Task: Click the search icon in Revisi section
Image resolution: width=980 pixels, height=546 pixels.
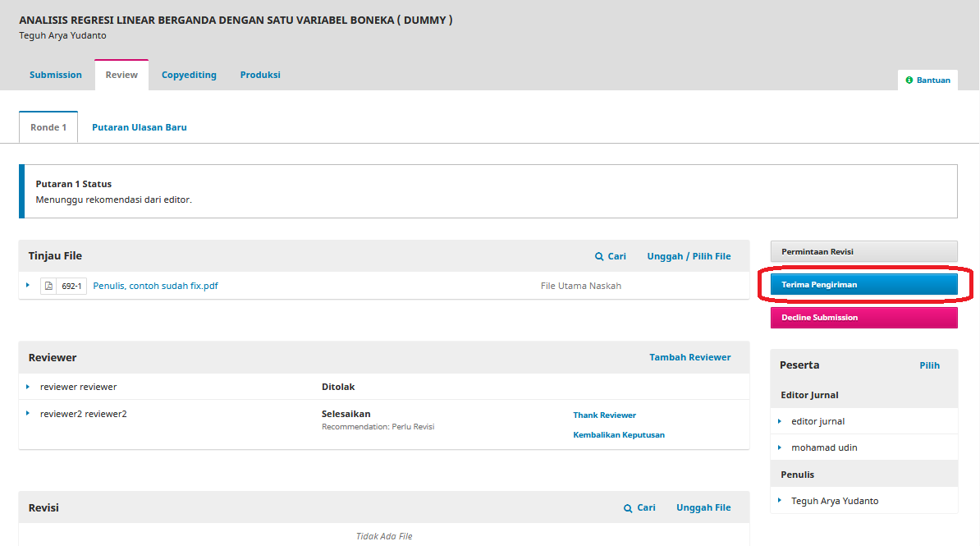Action: [628, 508]
